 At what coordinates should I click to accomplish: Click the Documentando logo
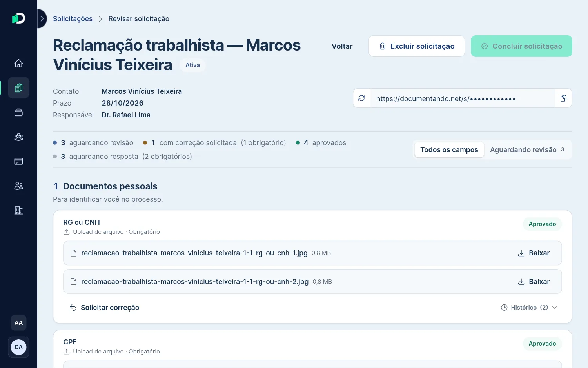pos(18,18)
